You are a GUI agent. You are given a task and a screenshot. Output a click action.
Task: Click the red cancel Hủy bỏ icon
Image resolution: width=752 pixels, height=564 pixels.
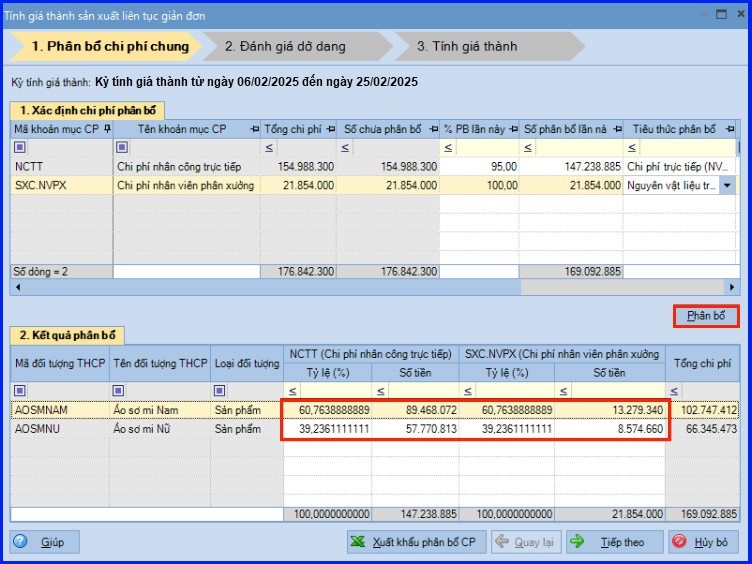(x=680, y=542)
